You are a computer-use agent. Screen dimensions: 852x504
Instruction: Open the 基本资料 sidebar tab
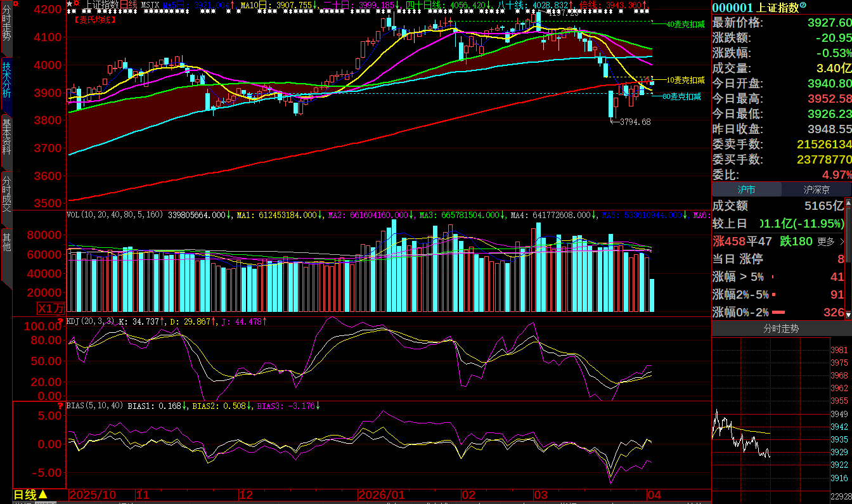(x=6, y=136)
